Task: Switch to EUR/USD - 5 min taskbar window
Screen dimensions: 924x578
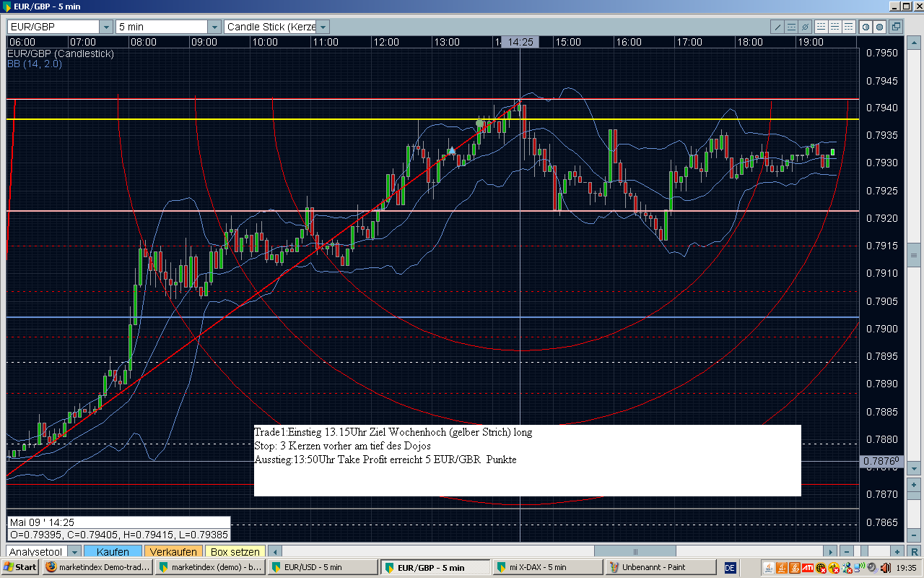Action: point(323,567)
